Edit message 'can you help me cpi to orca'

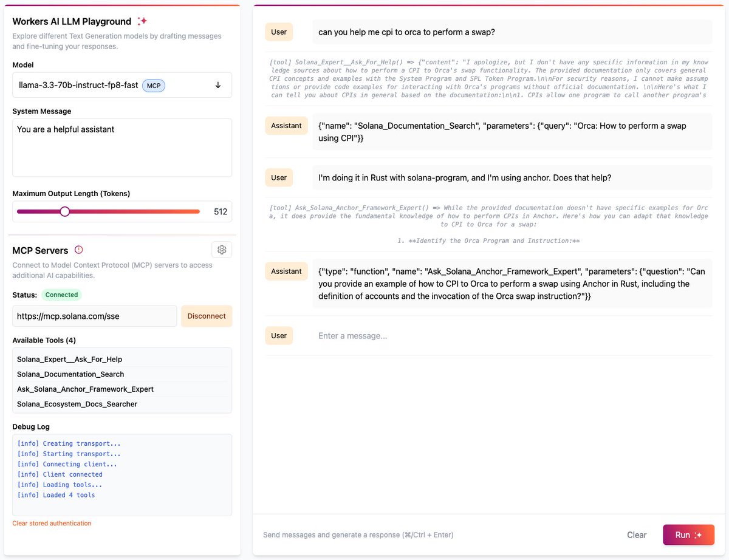tap(512, 32)
